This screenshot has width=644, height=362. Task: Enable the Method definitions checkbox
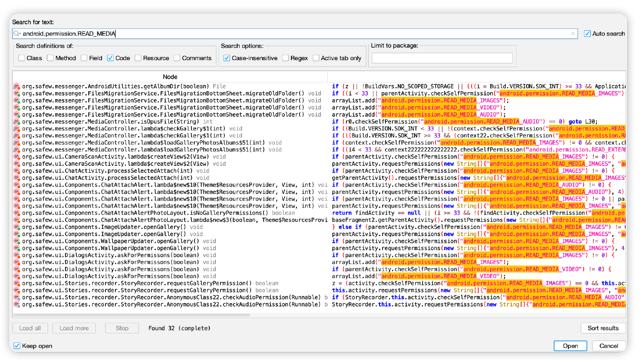50,58
